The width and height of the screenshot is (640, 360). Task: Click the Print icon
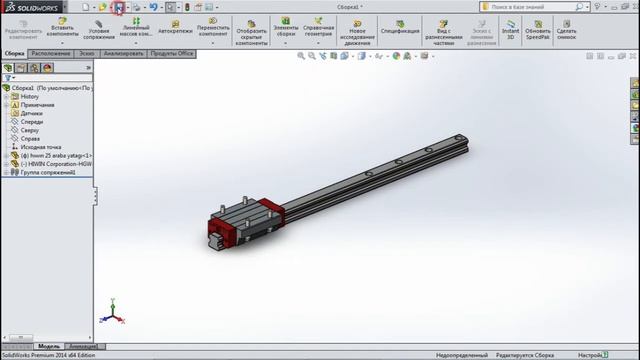[136, 7]
